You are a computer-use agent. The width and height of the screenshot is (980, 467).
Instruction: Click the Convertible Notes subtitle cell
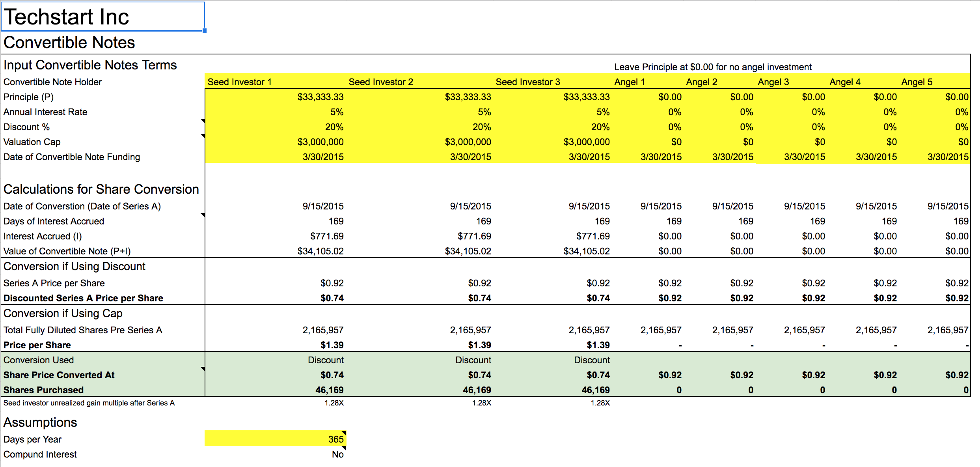[69, 43]
